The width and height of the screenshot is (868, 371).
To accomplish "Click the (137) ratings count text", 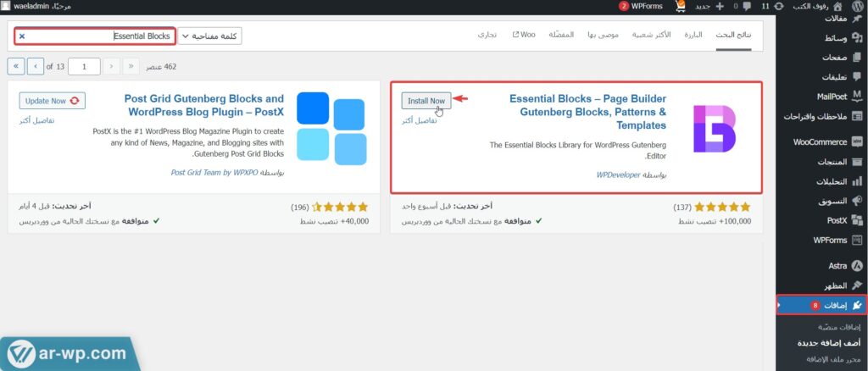I will point(682,208).
